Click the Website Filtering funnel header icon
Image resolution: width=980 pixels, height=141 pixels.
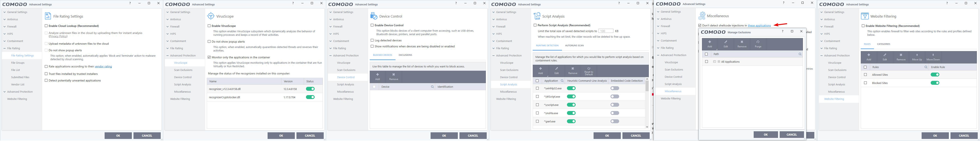tap(864, 16)
